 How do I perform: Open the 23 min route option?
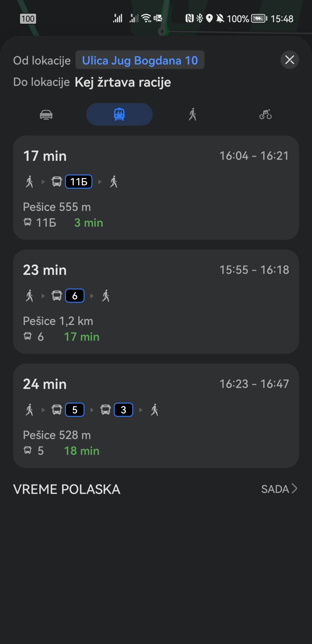[x=156, y=302]
